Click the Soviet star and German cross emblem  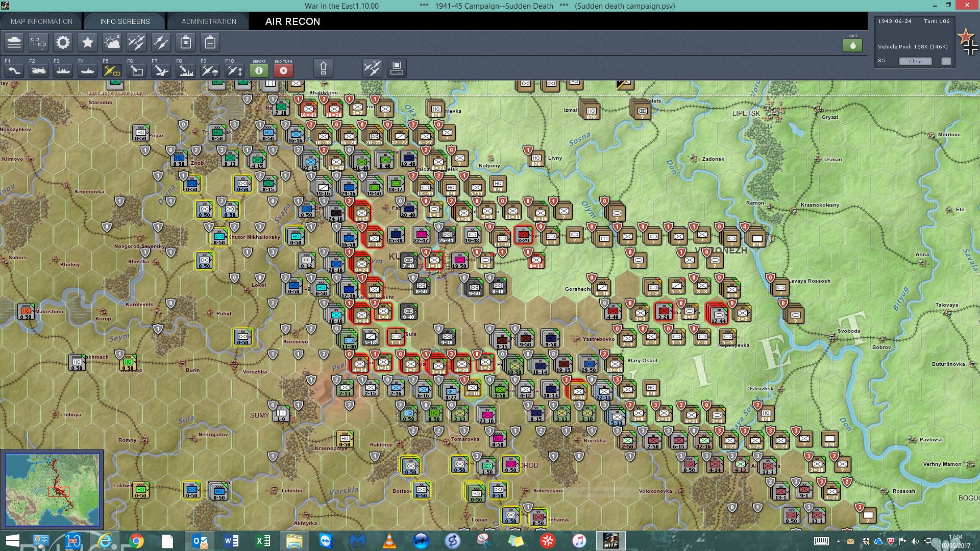tap(968, 42)
